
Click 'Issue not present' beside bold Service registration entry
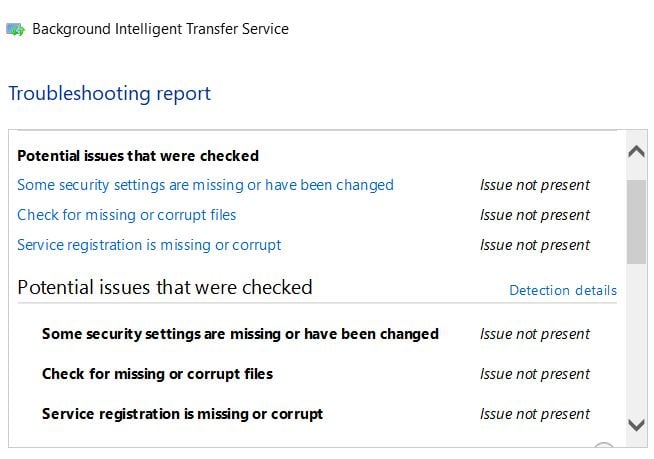click(x=535, y=414)
